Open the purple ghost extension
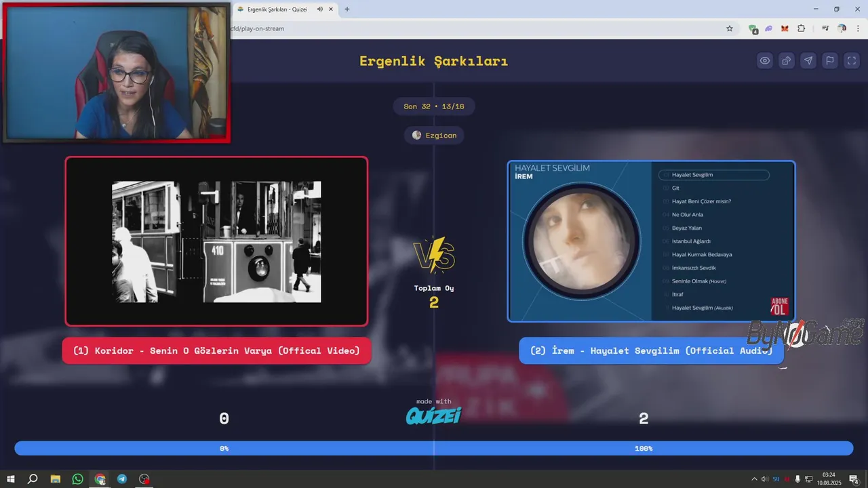Screen dimensions: 868x488 pos(769,28)
